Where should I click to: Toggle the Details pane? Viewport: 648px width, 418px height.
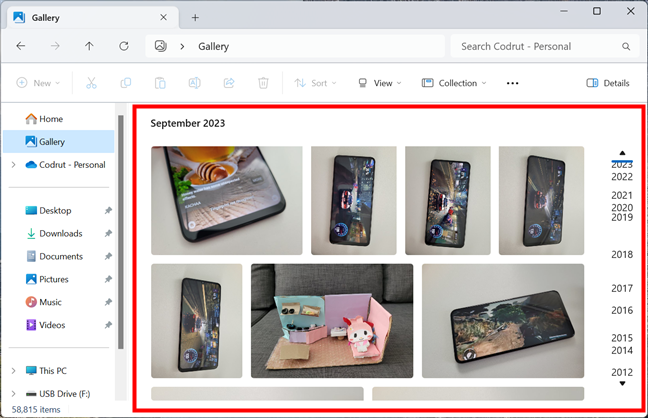[x=608, y=83]
